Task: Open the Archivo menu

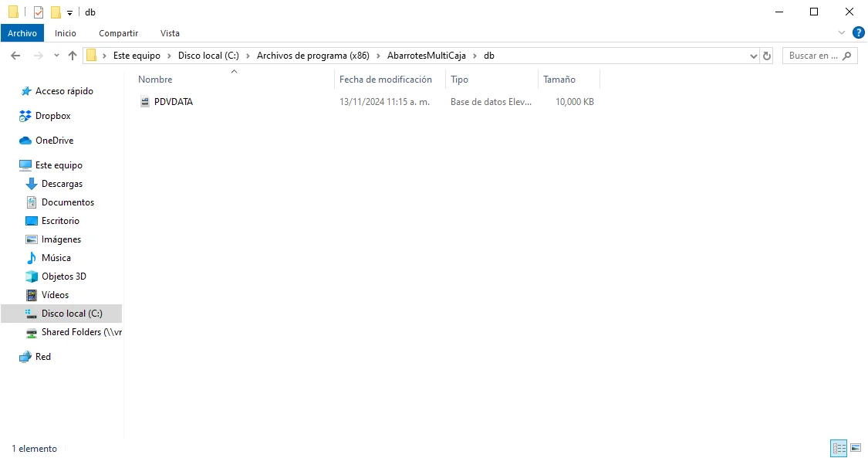Action: [22, 33]
